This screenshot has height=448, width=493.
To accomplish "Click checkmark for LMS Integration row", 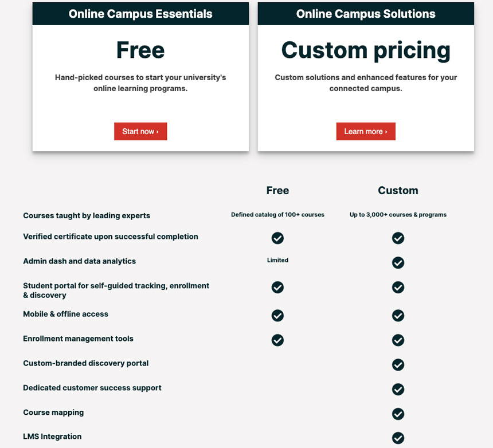I will 398,438.
